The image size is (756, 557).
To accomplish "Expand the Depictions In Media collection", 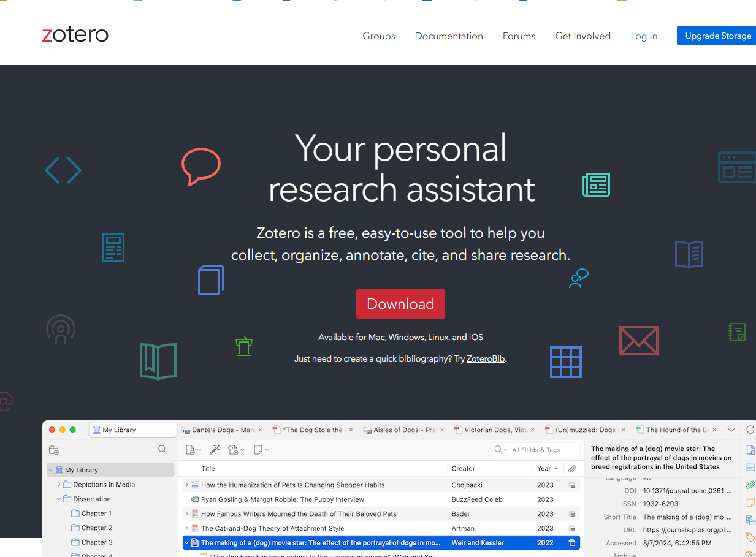I will click(59, 485).
